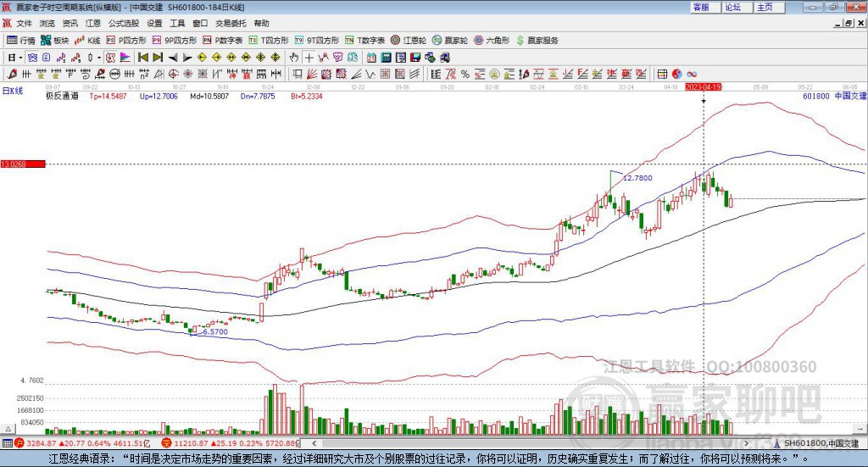This screenshot has height=467, width=868.
Task: Click 2023-04-19 date marker on timeline
Action: [x=703, y=86]
